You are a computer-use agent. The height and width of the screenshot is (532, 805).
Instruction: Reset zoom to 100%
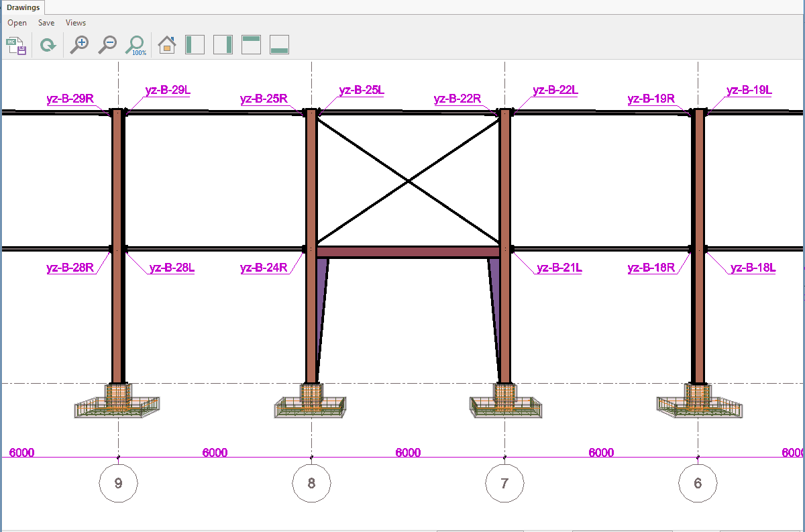(x=136, y=45)
